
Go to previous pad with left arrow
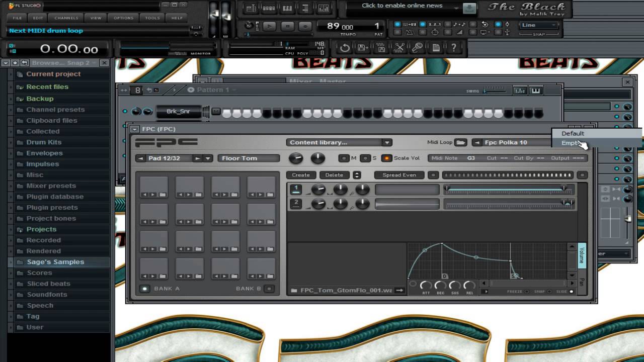140,158
